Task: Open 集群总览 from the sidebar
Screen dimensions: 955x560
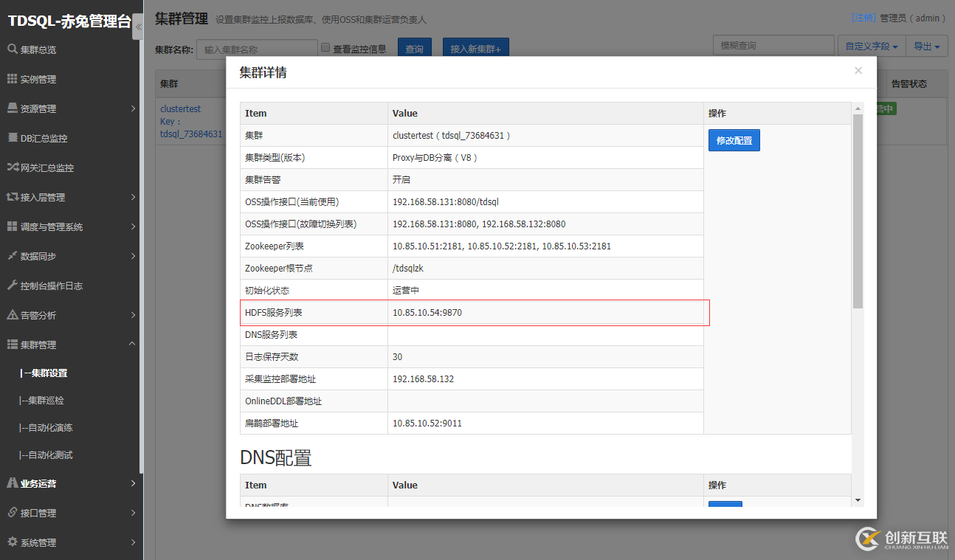Action: (44, 49)
